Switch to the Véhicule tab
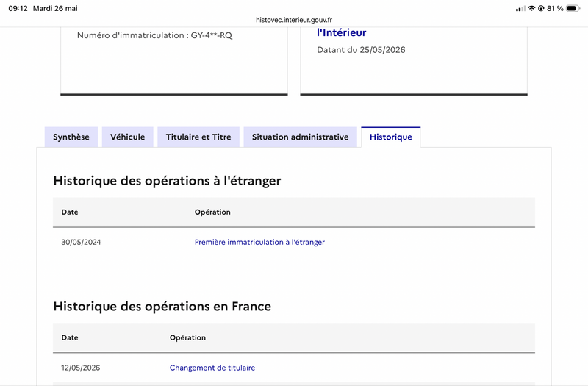 pos(127,137)
